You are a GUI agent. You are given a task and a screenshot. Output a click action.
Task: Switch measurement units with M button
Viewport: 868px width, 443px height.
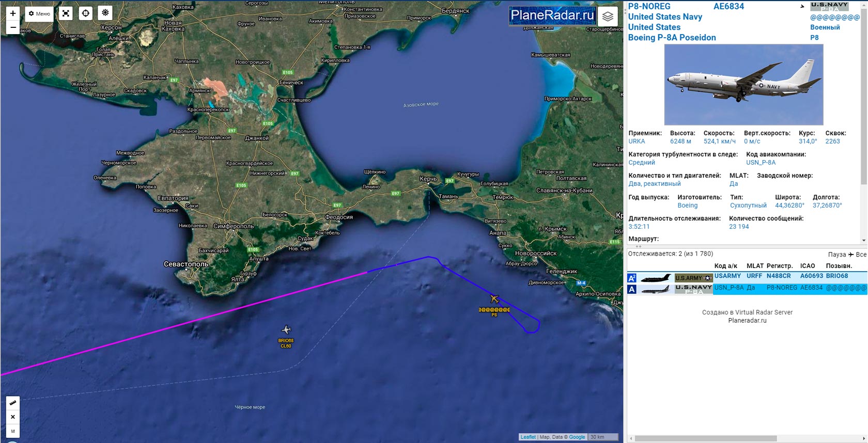(13, 431)
